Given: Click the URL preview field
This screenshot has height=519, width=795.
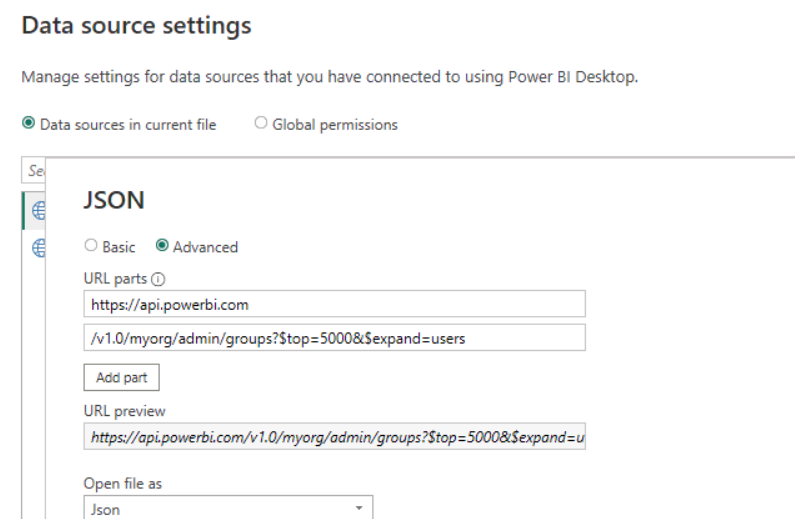Looking at the screenshot, I should click(334, 436).
